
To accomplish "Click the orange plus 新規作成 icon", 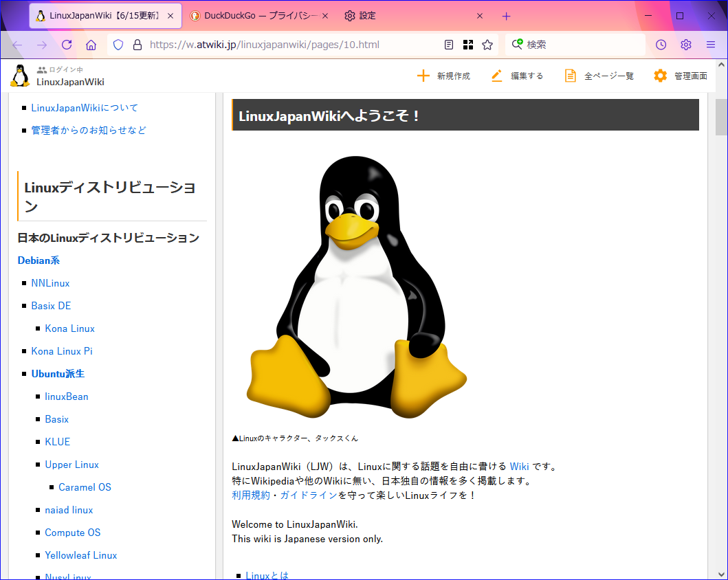I will tap(423, 76).
